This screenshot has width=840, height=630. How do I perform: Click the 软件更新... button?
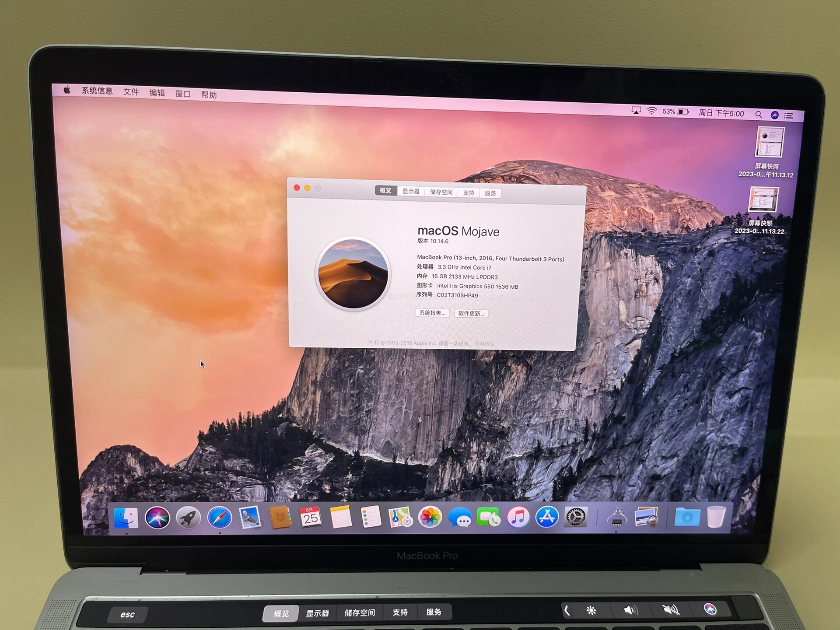tap(471, 313)
